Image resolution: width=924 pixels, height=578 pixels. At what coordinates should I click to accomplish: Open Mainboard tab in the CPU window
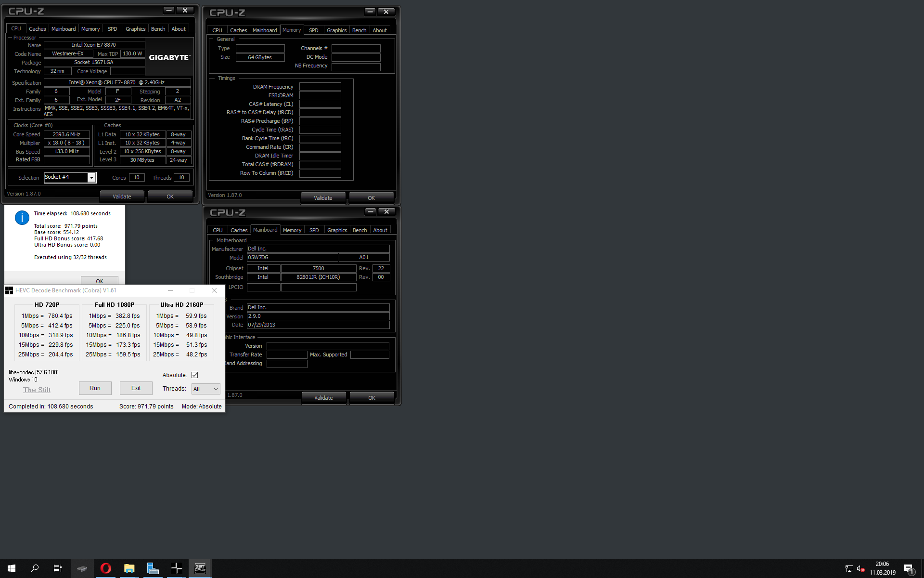coord(64,29)
